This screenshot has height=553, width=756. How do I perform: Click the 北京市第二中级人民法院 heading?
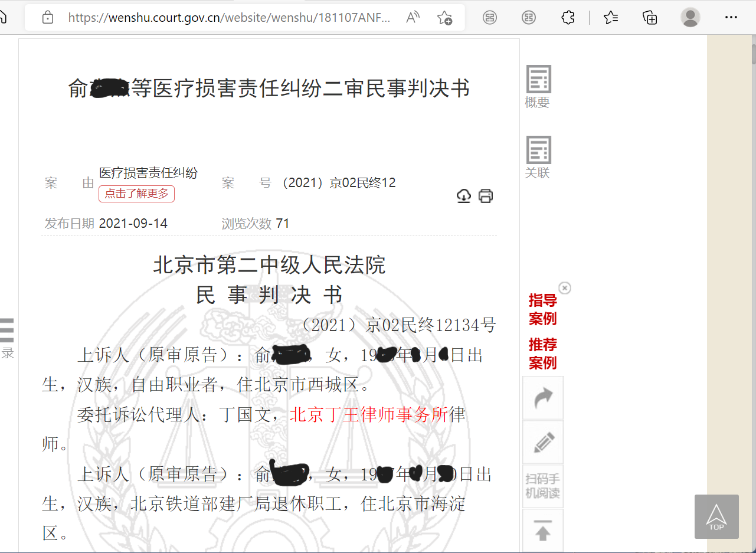(x=269, y=265)
